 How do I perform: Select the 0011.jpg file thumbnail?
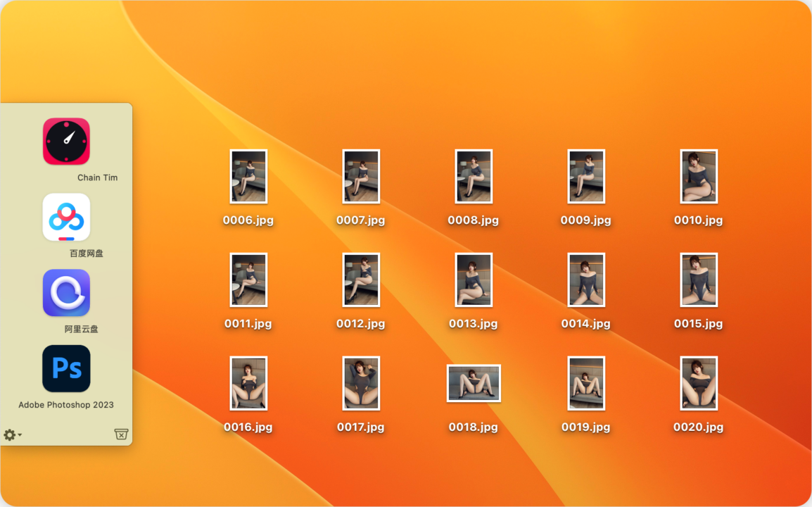pyautogui.click(x=248, y=280)
